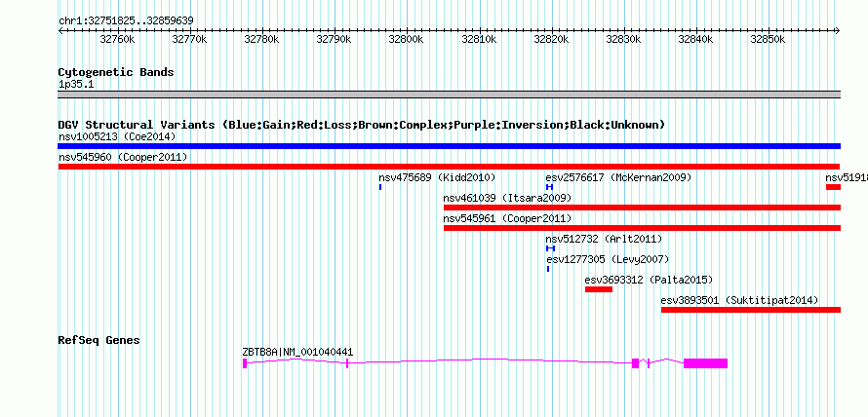
Task: Click the 32770k ruler tick label
Action: [x=189, y=40]
